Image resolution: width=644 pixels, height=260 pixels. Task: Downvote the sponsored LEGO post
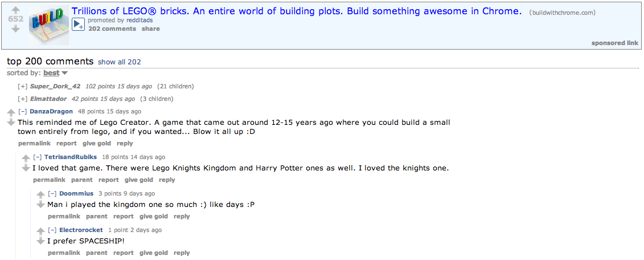click(x=15, y=29)
